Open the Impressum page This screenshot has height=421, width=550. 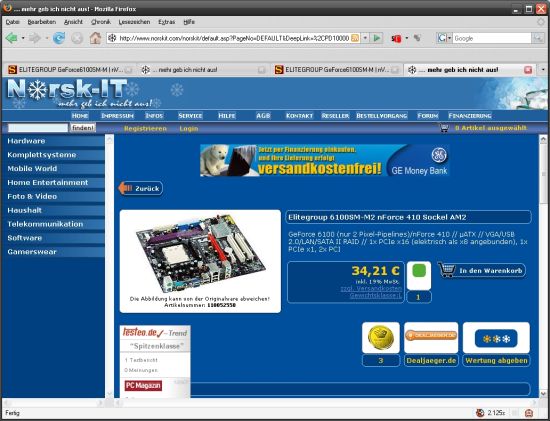tap(117, 115)
